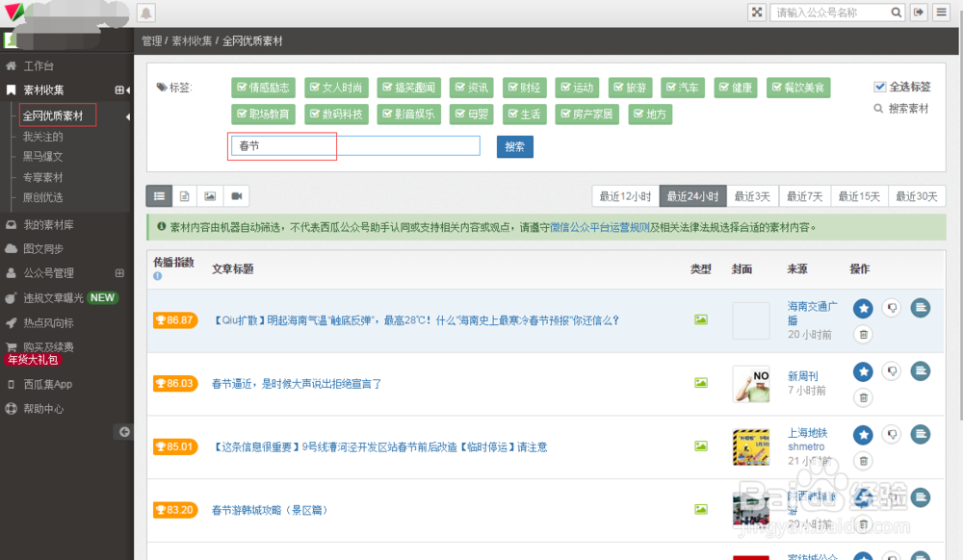The image size is (963, 560).
Task: Star the 新周刊 article for collection
Action: 863,370
